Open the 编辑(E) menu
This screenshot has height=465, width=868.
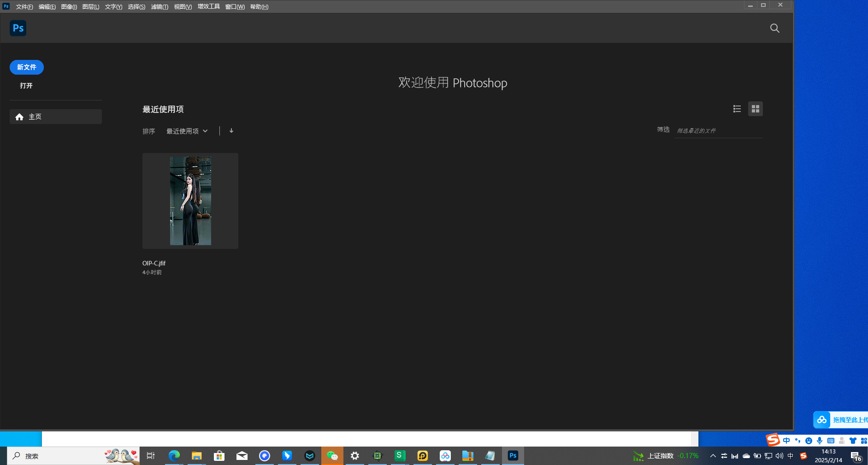pyautogui.click(x=47, y=7)
